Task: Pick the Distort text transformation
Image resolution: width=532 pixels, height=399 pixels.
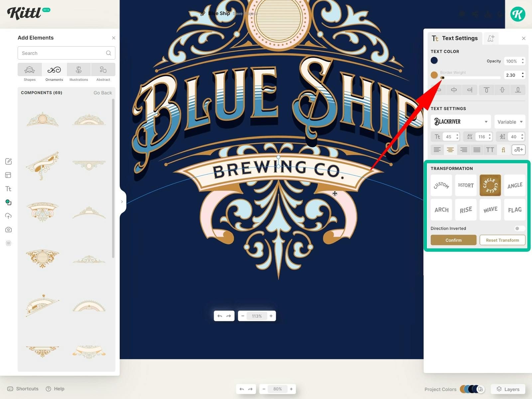Action: coord(465,185)
